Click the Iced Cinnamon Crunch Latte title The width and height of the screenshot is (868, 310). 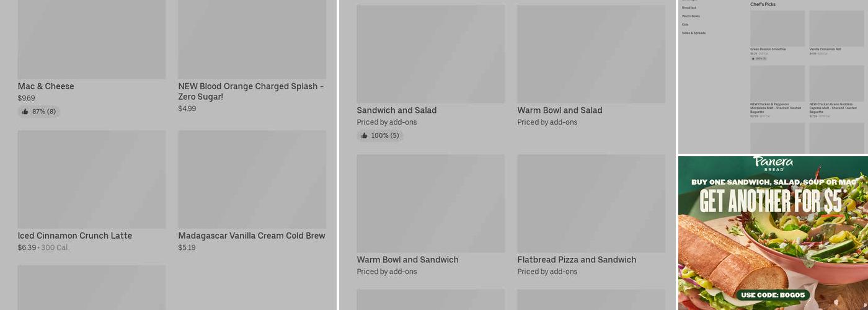(75, 236)
